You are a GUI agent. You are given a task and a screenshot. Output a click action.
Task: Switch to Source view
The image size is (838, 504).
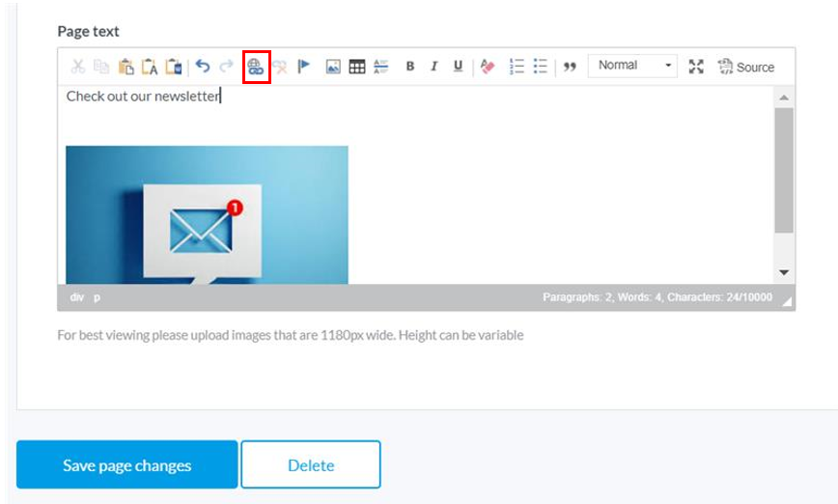tap(745, 67)
